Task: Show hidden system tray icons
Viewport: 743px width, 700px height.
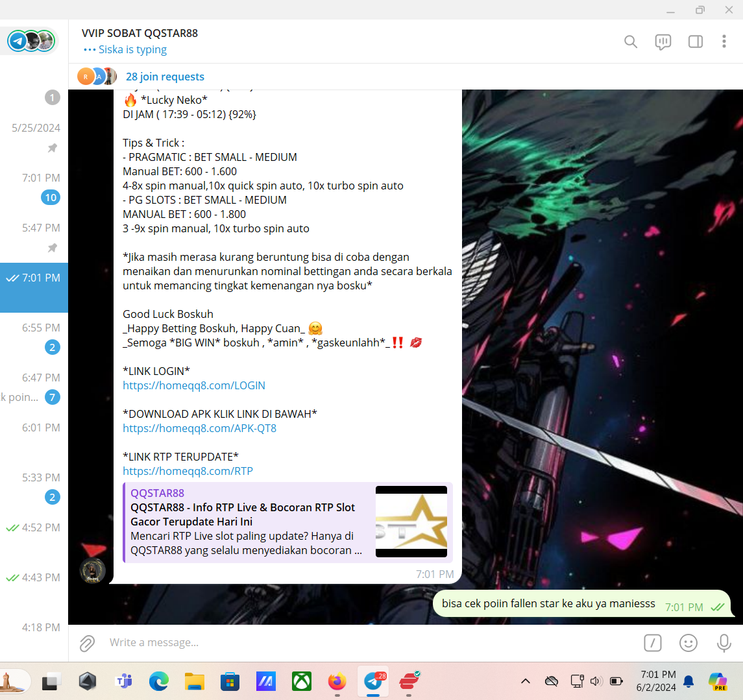Action: pos(525,682)
